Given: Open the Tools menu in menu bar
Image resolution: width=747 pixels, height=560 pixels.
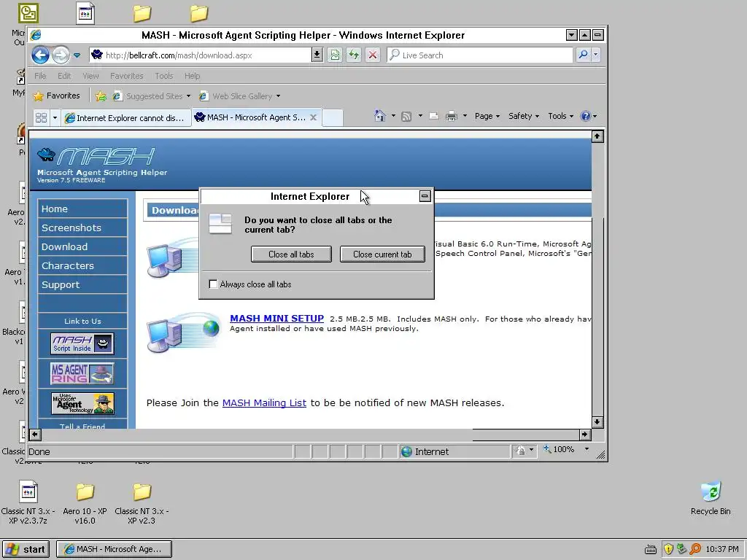Looking at the screenshot, I should coord(164,76).
